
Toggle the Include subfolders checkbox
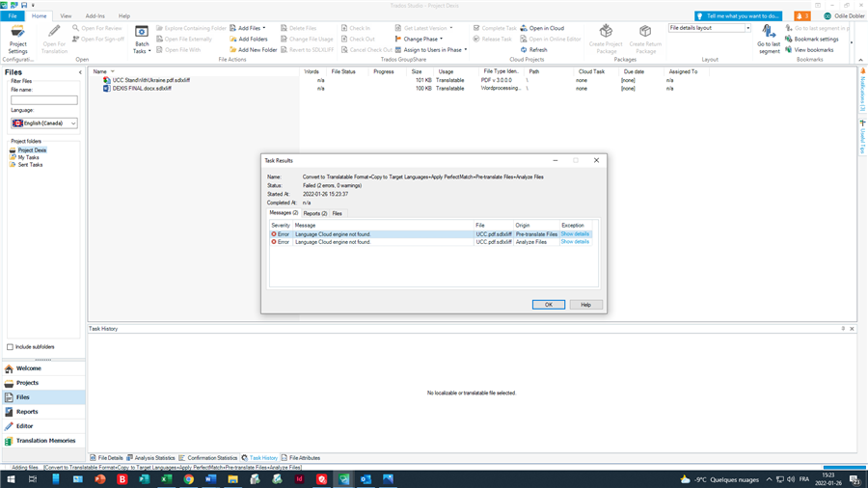(10, 347)
